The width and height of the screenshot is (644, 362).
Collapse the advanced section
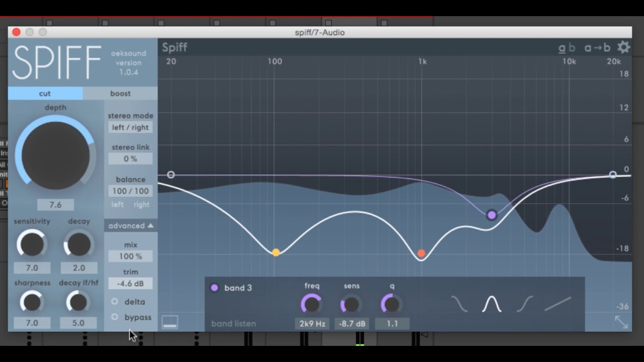pos(131,226)
